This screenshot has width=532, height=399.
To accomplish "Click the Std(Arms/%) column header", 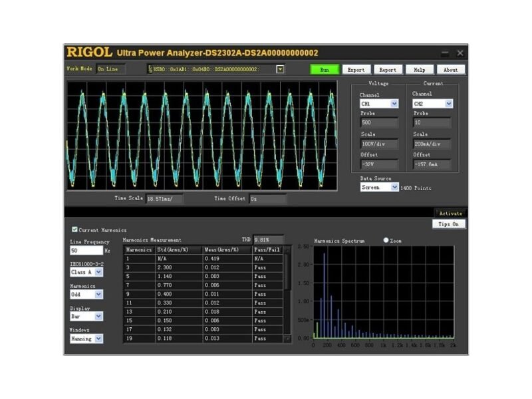I will click(178, 250).
